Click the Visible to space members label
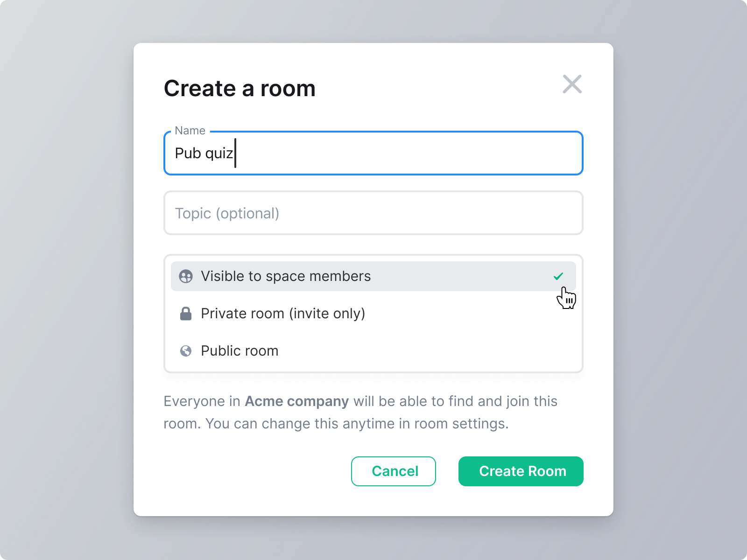Viewport: 747px width, 560px height. [286, 276]
